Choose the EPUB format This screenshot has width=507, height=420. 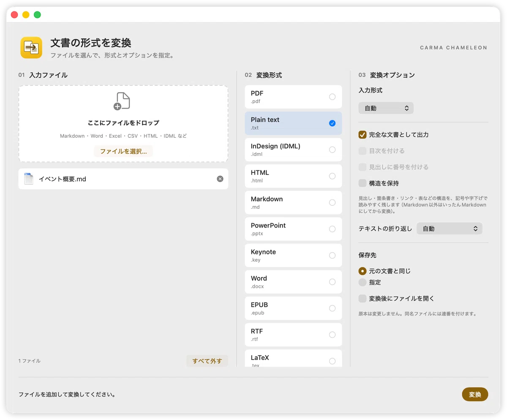coord(293,308)
